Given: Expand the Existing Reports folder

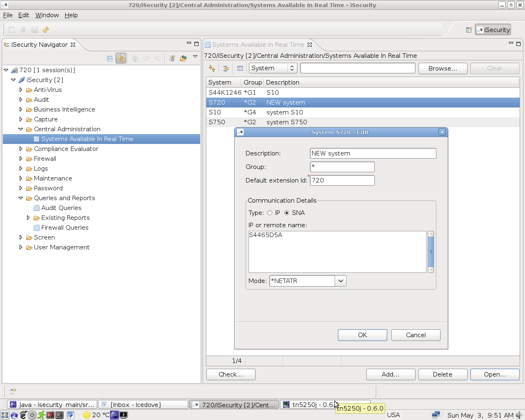Looking at the screenshot, I should tap(28, 218).
